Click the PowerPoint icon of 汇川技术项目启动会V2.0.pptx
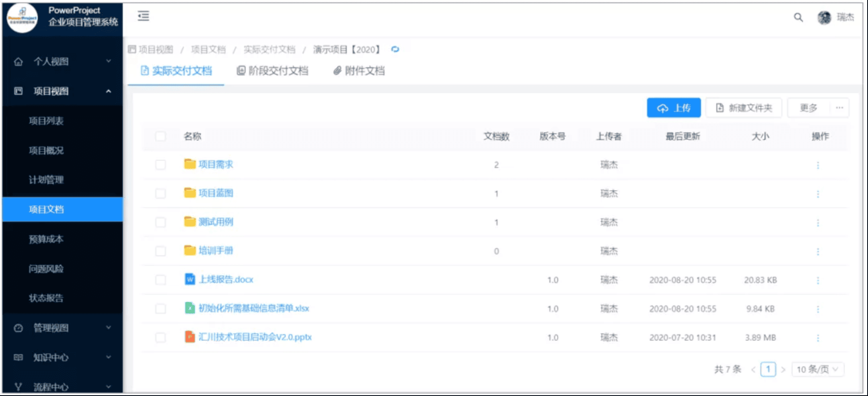Image resolution: width=868 pixels, height=396 pixels. 189,337
